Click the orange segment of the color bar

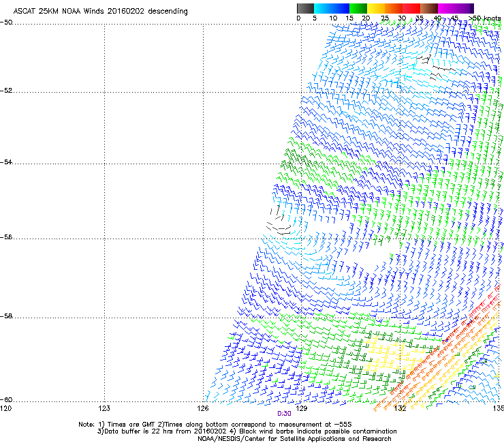click(x=394, y=8)
